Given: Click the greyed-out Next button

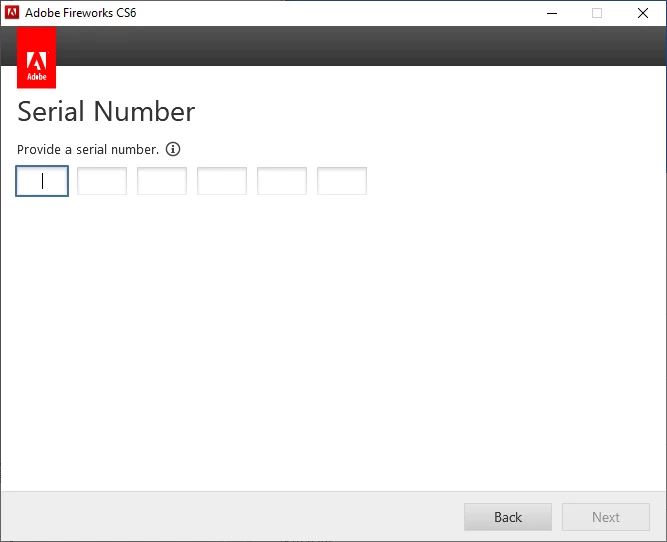Looking at the screenshot, I should point(606,517).
